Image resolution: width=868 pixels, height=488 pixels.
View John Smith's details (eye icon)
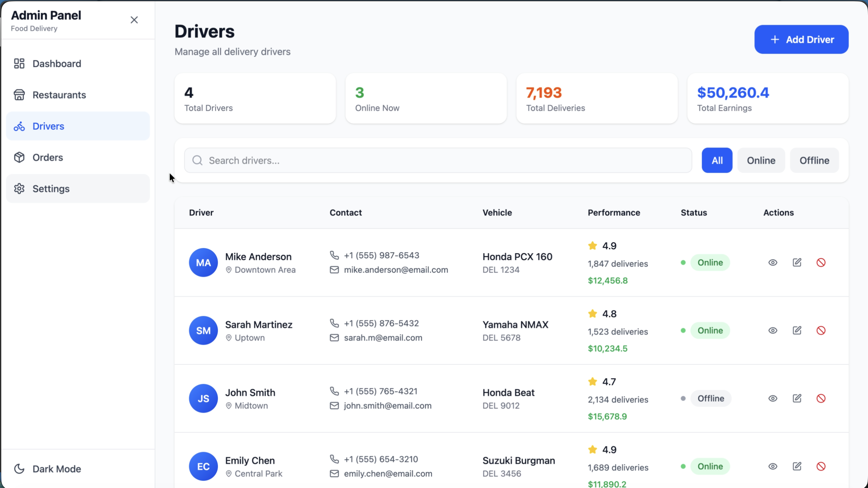[773, 399]
